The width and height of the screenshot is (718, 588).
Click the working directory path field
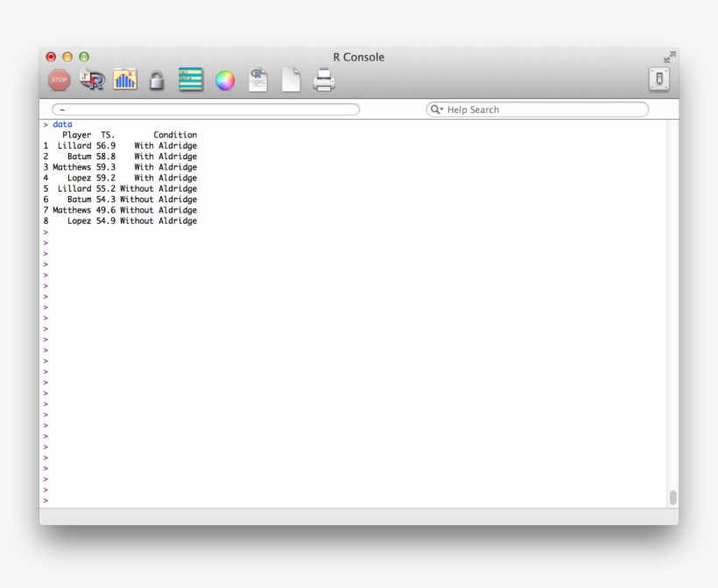coord(206,110)
